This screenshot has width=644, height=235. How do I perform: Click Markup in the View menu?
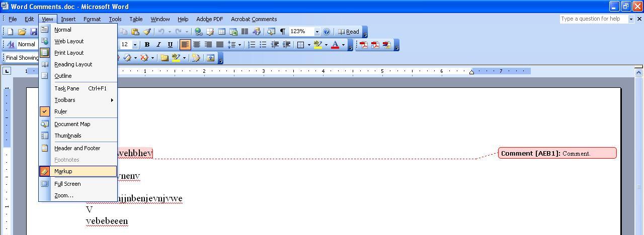78,171
